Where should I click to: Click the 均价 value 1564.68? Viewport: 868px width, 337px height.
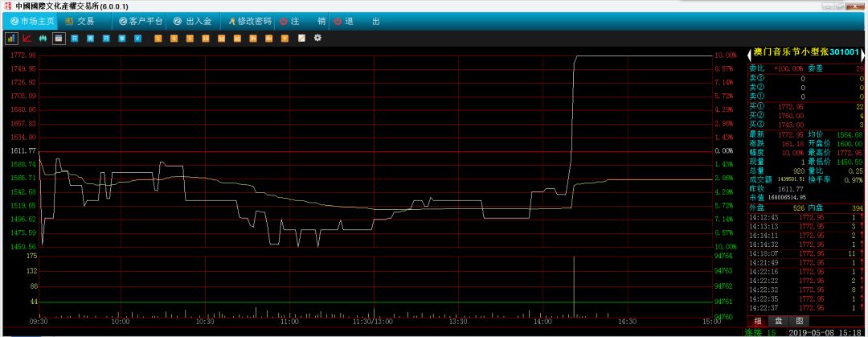click(850, 134)
